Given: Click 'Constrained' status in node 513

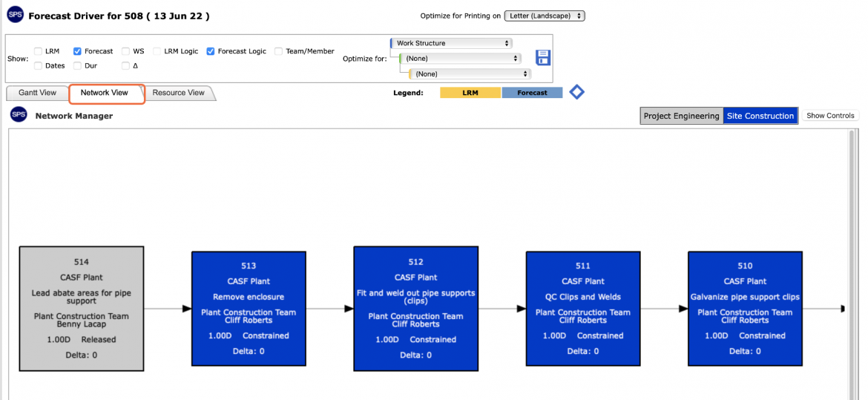Looking at the screenshot, I should pos(266,335).
